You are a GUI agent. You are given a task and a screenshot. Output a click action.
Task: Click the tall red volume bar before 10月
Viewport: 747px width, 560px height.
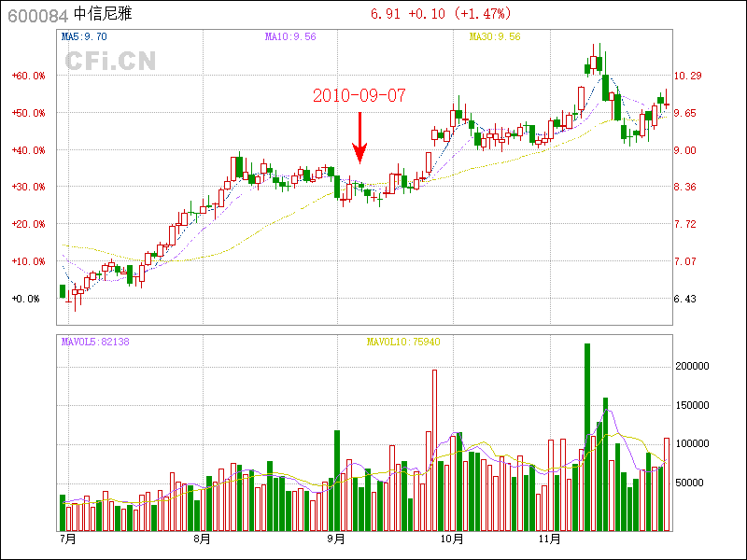[434, 451]
